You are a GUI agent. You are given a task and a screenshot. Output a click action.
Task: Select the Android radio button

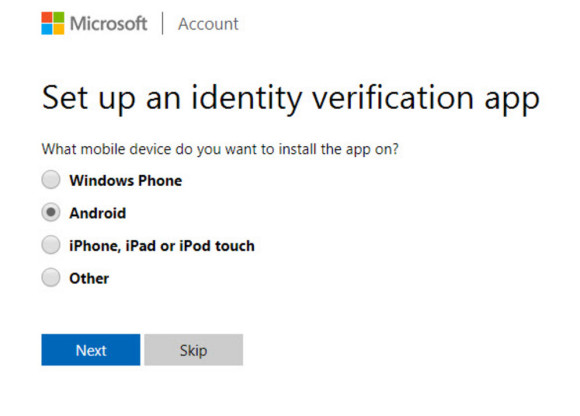click(x=51, y=213)
